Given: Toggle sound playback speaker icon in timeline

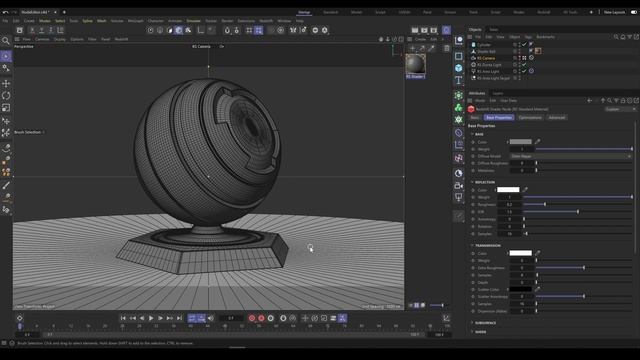Looking at the screenshot, I should (x=211, y=318).
